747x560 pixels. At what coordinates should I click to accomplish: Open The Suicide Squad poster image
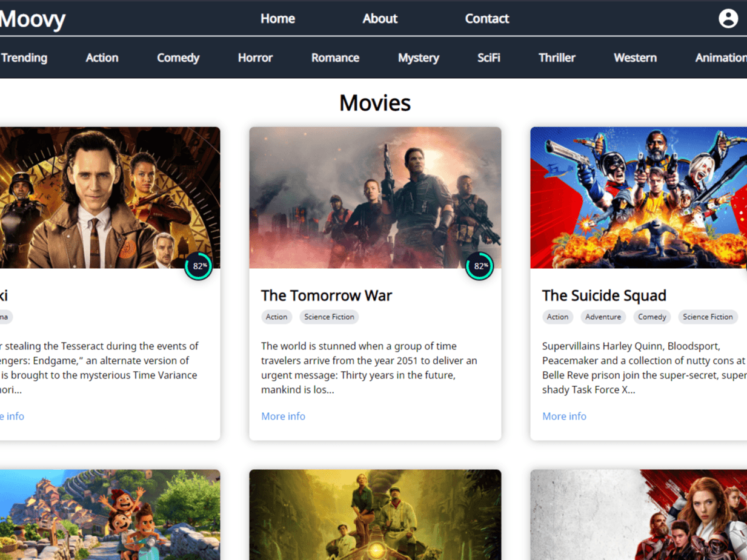tap(639, 197)
